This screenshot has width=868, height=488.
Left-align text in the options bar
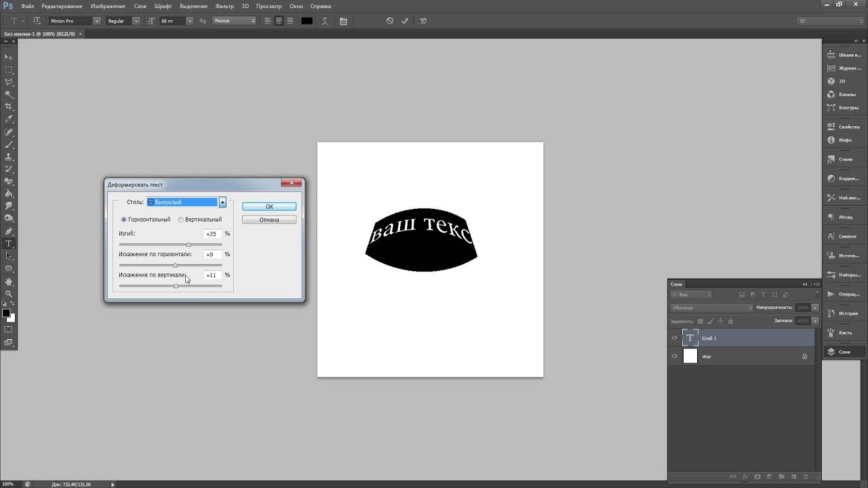pyautogui.click(x=268, y=21)
